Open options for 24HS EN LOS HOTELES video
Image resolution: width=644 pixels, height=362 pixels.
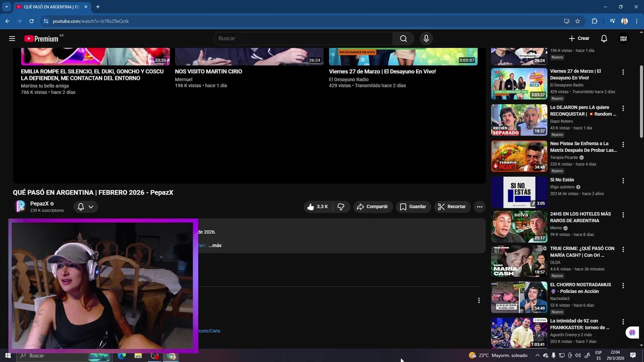point(623,215)
